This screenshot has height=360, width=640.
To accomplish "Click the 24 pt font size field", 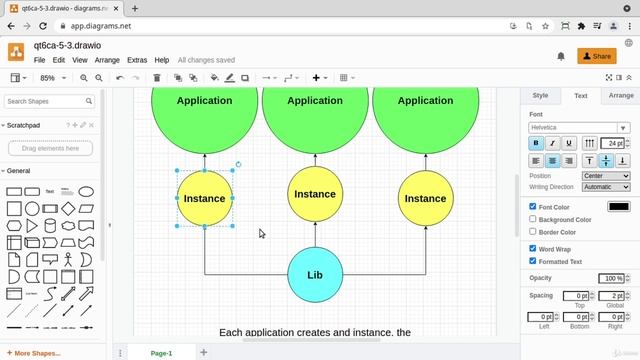I will click(612, 143).
